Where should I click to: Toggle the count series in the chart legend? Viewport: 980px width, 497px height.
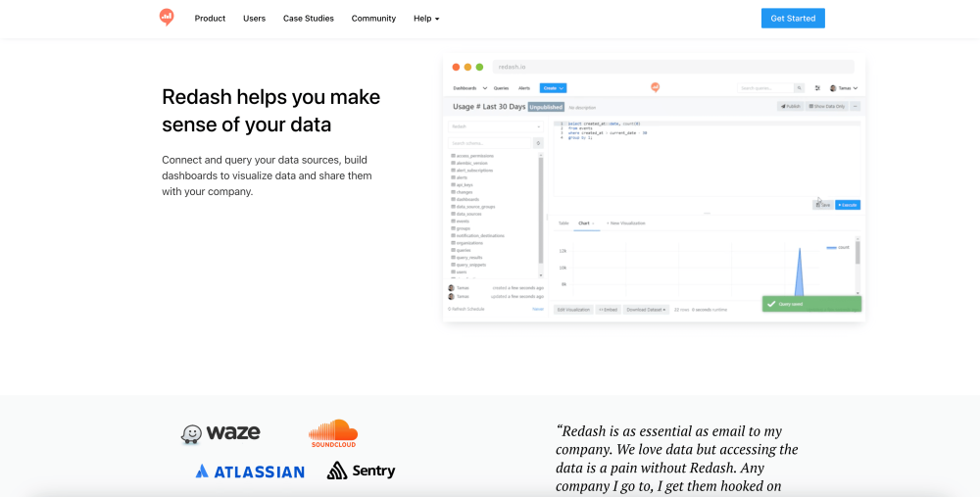click(838, 247)
